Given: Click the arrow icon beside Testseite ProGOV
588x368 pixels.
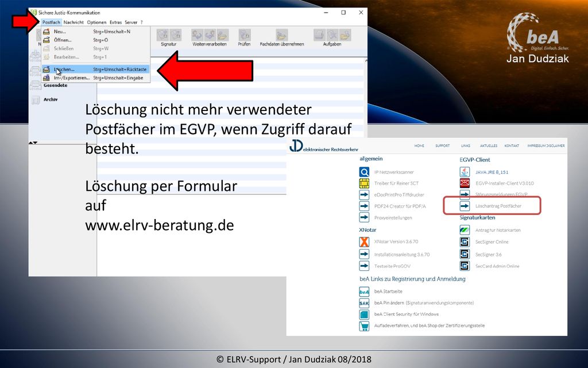Looking at the screenshot, I should [x=364, y=266].
